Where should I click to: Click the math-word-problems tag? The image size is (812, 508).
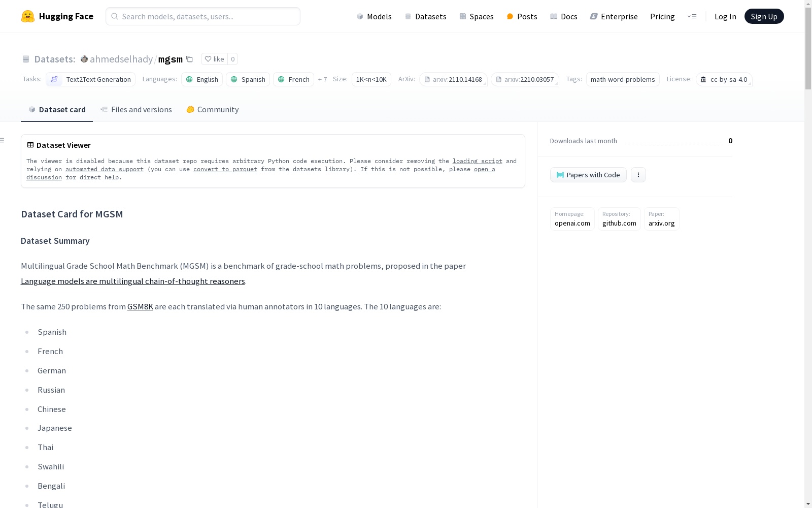pos(623,79)
